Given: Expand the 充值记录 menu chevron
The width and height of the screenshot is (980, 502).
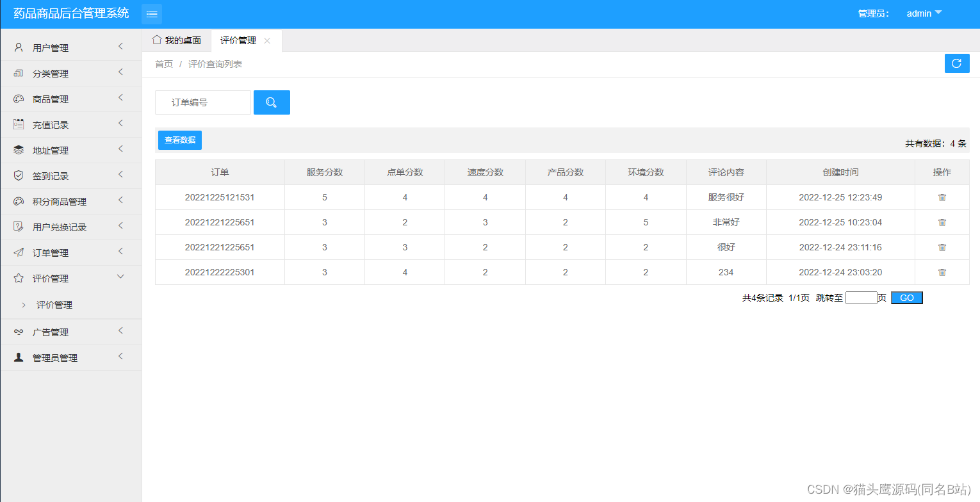Looking at the screenshot, I should (120, 123).
